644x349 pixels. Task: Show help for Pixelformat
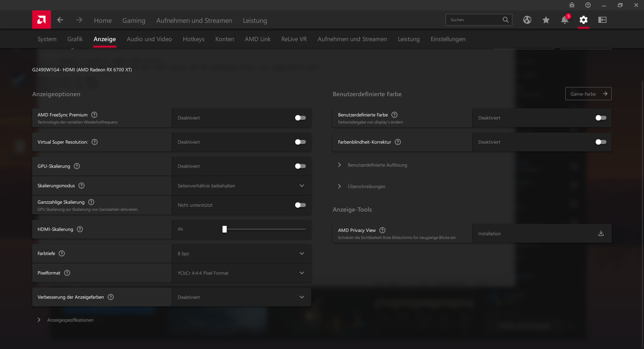[x=67, y=273]
